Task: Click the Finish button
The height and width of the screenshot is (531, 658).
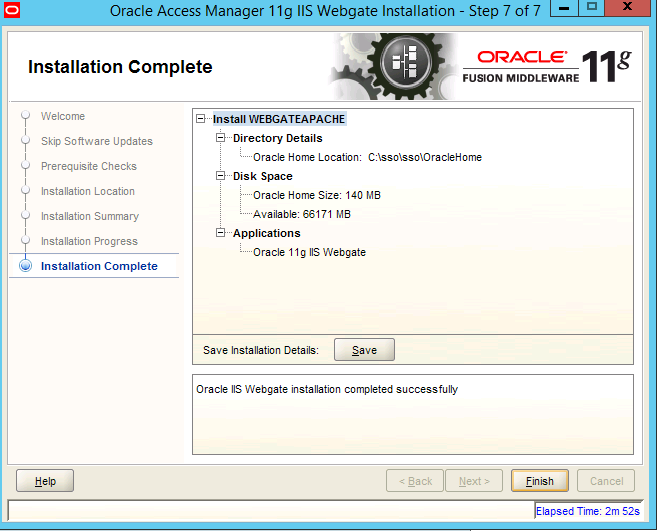Action: pos(540,481)
